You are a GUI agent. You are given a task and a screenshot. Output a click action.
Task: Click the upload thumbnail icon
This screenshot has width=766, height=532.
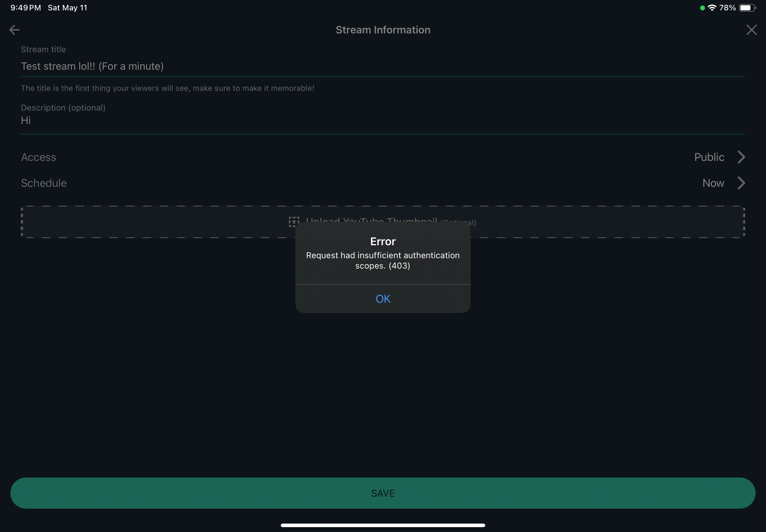293,221
